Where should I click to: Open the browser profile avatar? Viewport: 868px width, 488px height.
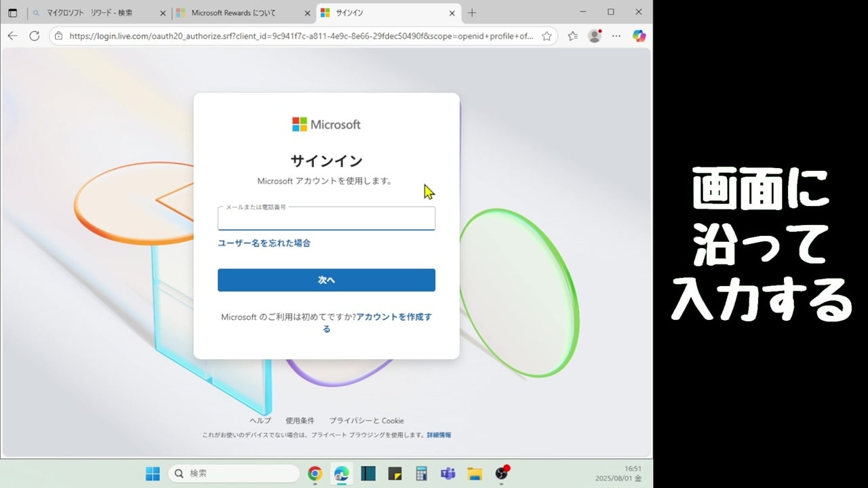[595, 36]
